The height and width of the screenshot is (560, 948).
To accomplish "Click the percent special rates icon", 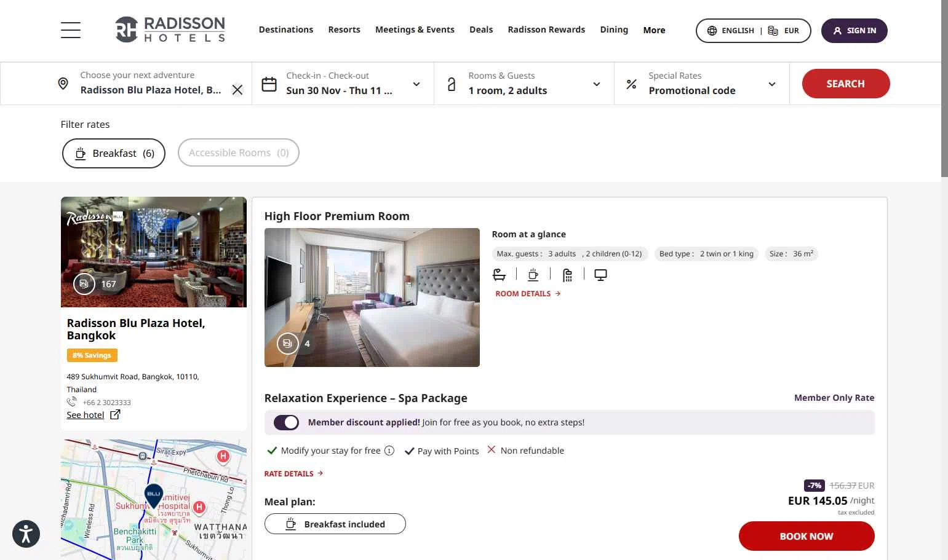I will click(631, 84).
